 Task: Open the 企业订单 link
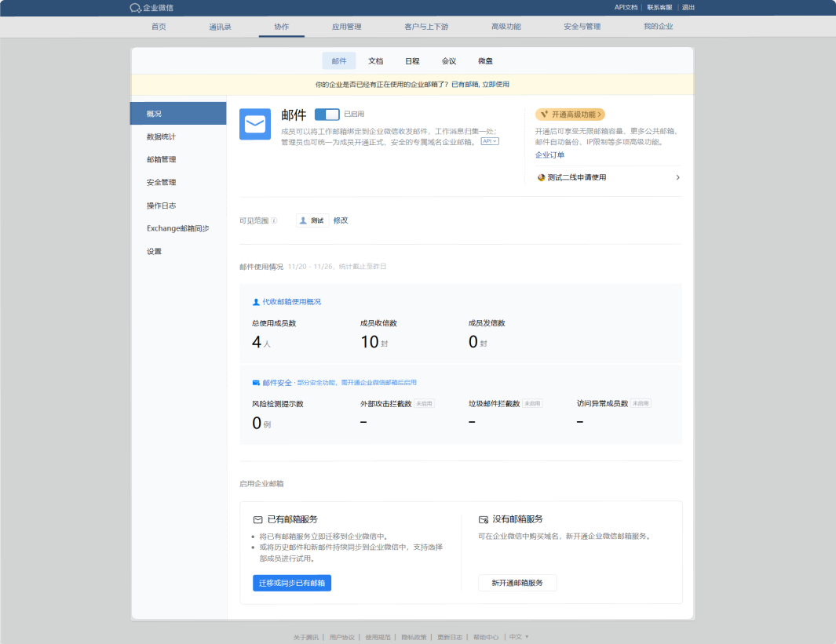point(549,155)
